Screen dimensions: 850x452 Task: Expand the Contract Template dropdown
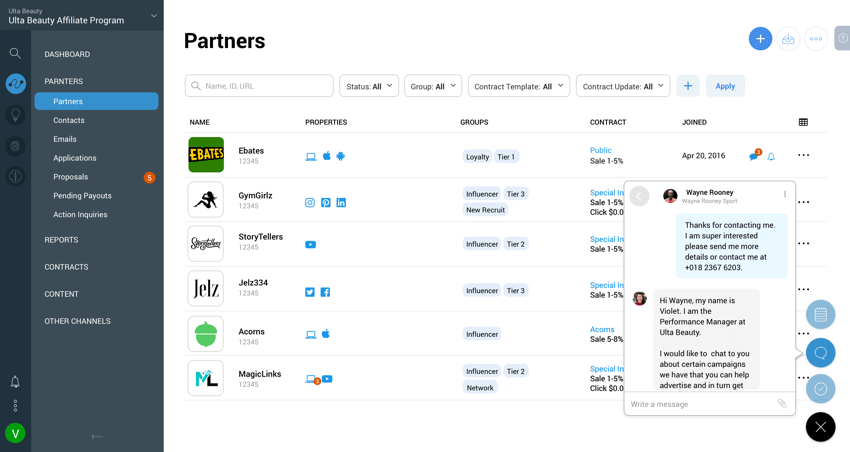518,86
